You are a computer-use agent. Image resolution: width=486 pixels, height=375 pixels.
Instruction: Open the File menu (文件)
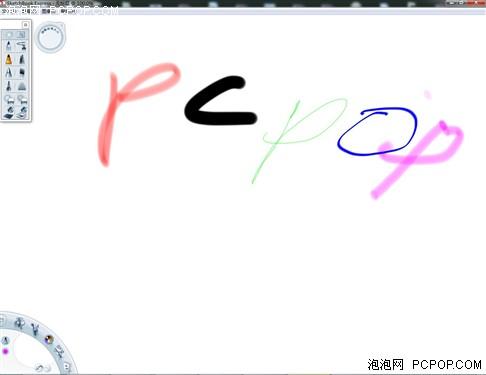(x=8, y=11)
